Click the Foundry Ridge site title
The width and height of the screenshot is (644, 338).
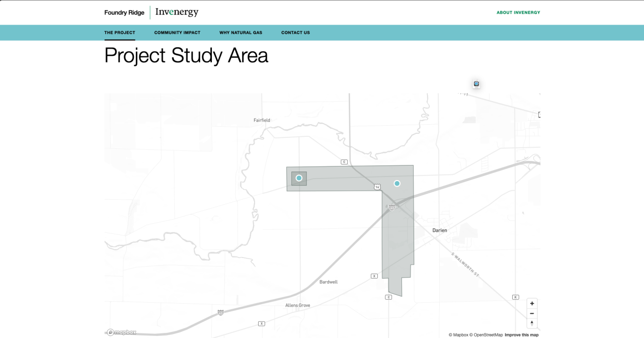[x=124, y=13]
